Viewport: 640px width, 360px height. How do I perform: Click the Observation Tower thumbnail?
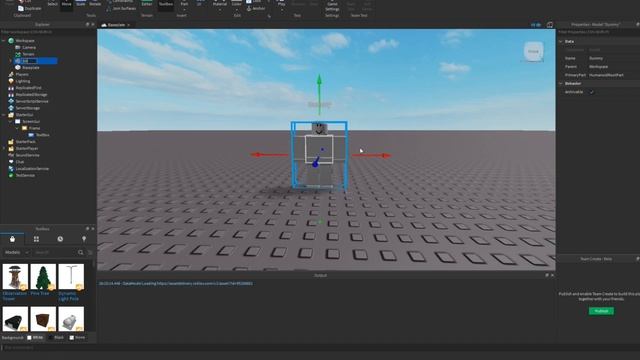click(x=15, y=277)
